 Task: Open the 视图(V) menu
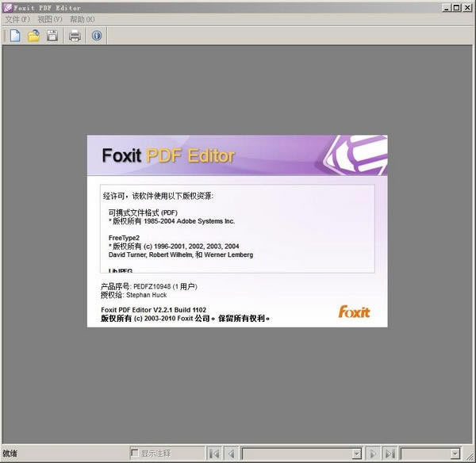[x=50, y=19]
